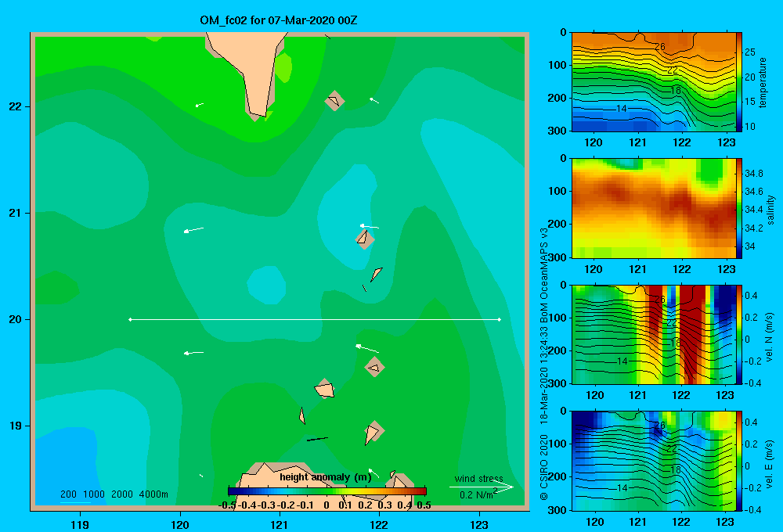The width and height of the screenshot is (783, 532).
Task: Click the longitude label "119" on the main map
Action: pos(80,524)
